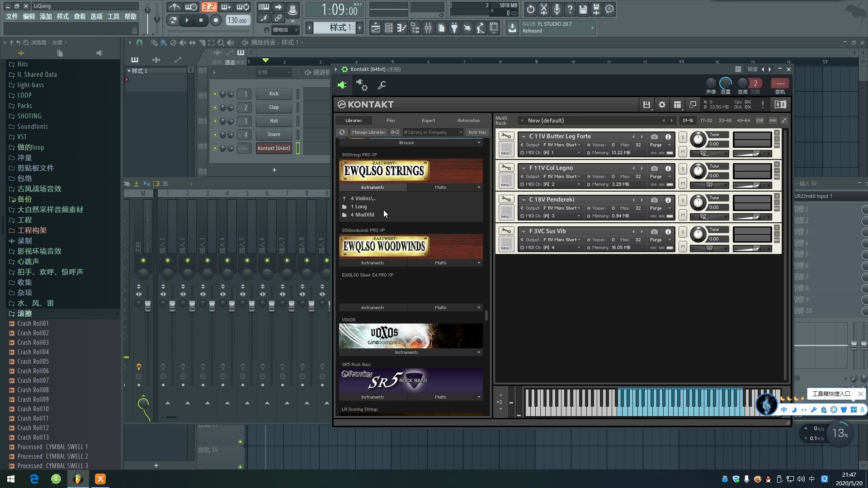Screen dimensions: 868x488
Task: Edit C 18V Pendereki with wrench icon
Action: coord(506,199)
